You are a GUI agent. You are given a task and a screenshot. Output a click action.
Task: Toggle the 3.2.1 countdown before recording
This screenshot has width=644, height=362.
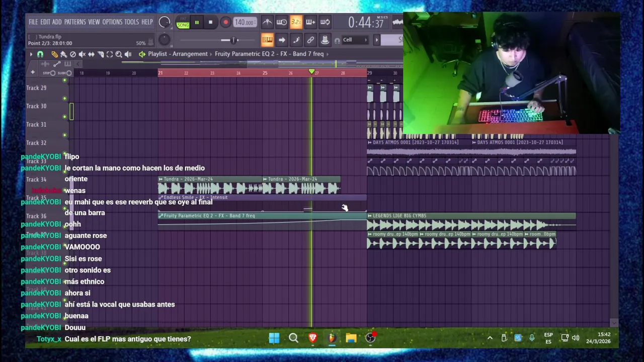[x=296, y=22]
